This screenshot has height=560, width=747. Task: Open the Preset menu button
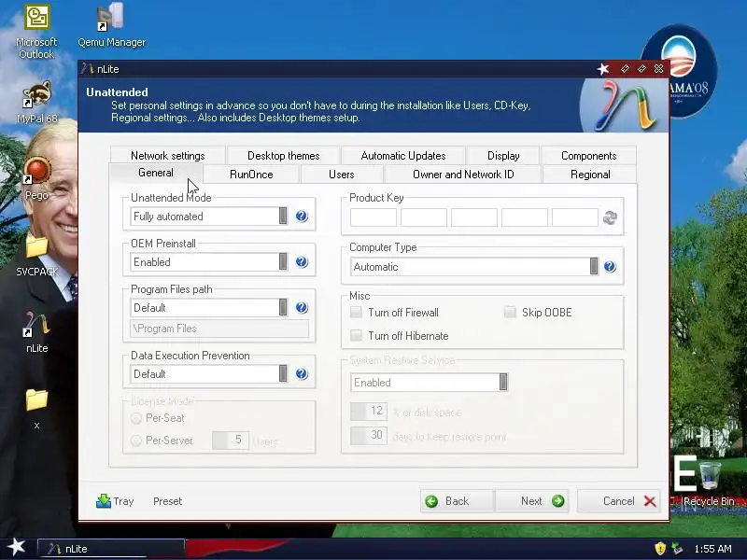pos(168,501)
